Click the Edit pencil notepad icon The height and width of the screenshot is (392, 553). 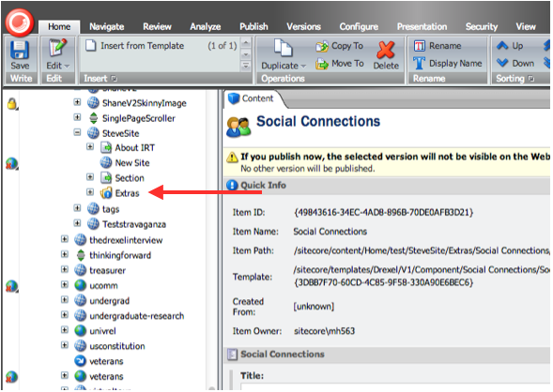click(57, 48)
